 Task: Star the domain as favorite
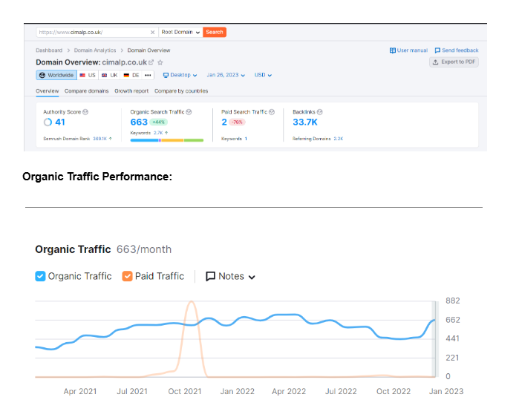[x=160, y=62]
